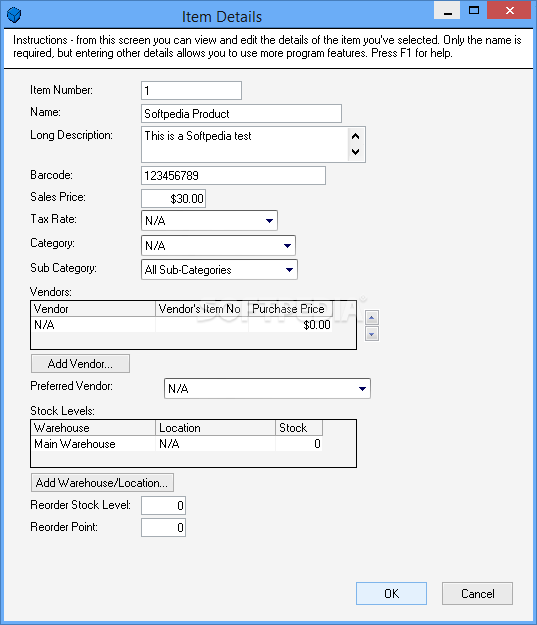Maximize the Item Details window

coord(474,10)
